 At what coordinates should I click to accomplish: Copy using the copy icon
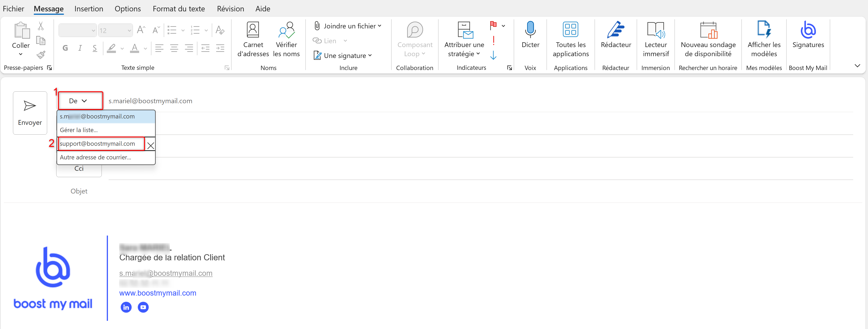point(41,41)
